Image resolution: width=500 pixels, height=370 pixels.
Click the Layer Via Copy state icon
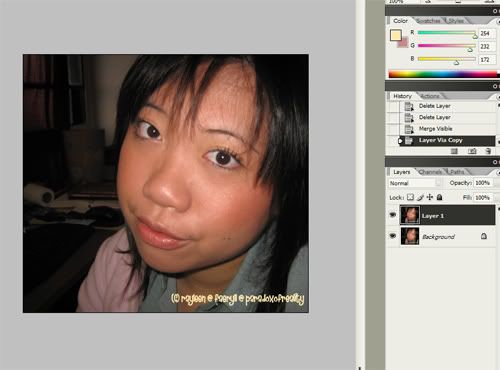[x=409, y=141]
